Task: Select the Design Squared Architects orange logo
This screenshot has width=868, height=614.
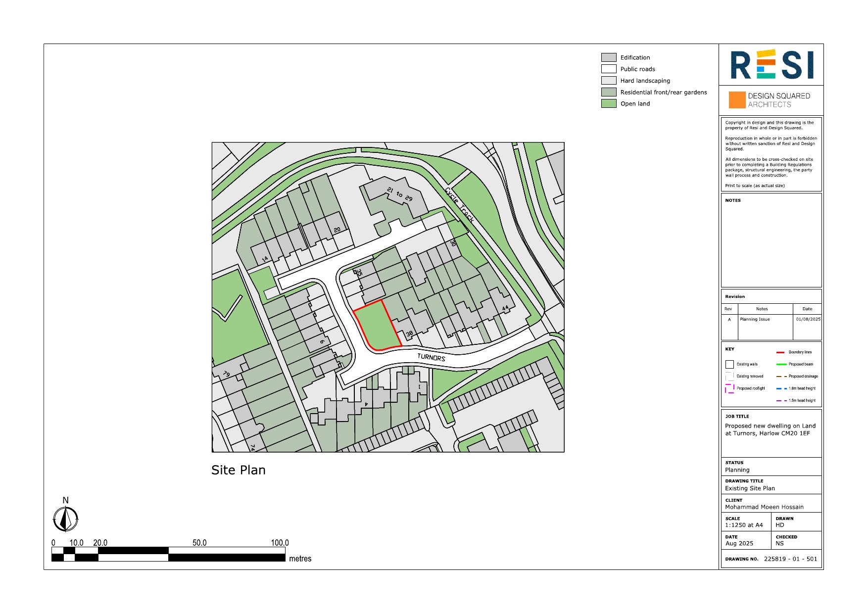Action: (x=736, y=99)
